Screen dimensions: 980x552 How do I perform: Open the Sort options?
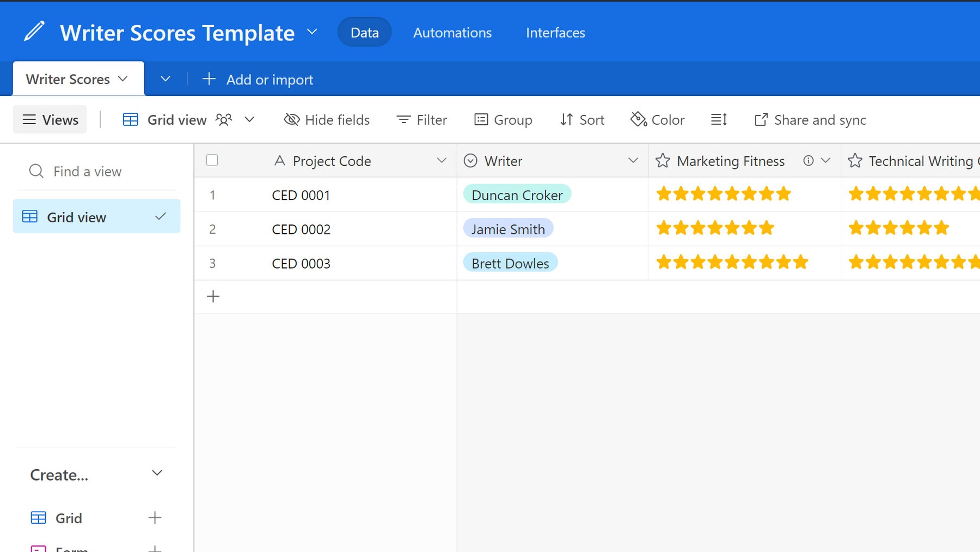pos(581,119)
